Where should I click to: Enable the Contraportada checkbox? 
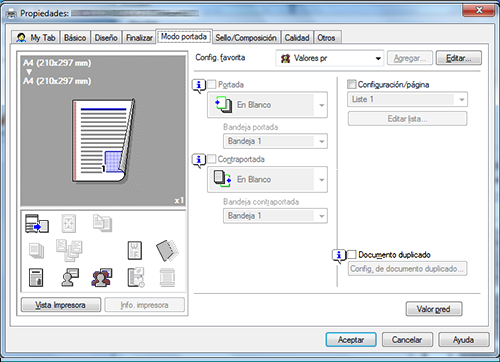[x=211, y=159]
